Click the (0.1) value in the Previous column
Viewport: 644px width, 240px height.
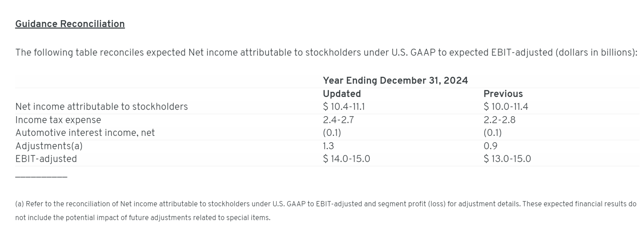pyautogui.click(x=492, y=133)
